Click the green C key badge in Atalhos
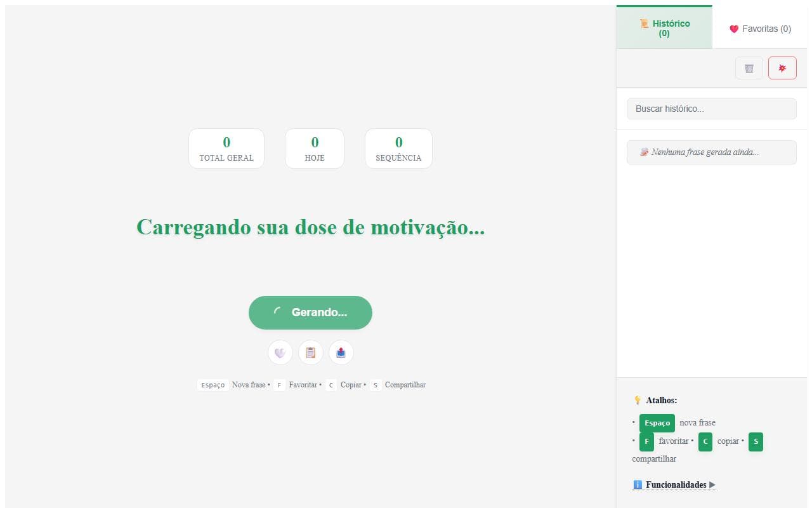812x508 pixels. [705, 441]
